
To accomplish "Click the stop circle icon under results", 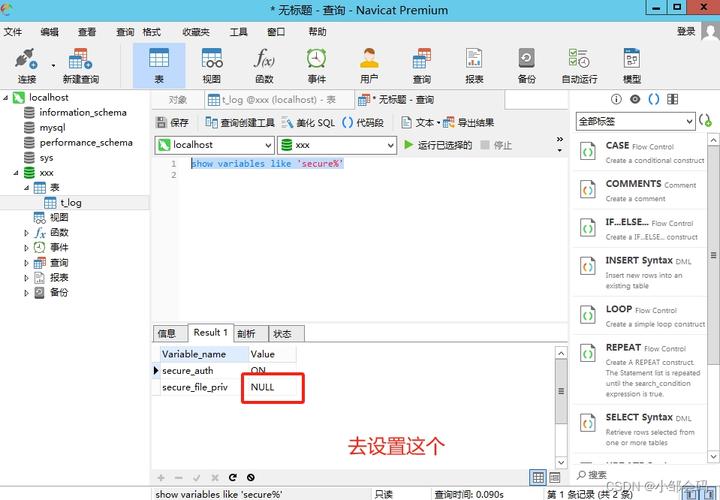I will click(x=251, y=478).
